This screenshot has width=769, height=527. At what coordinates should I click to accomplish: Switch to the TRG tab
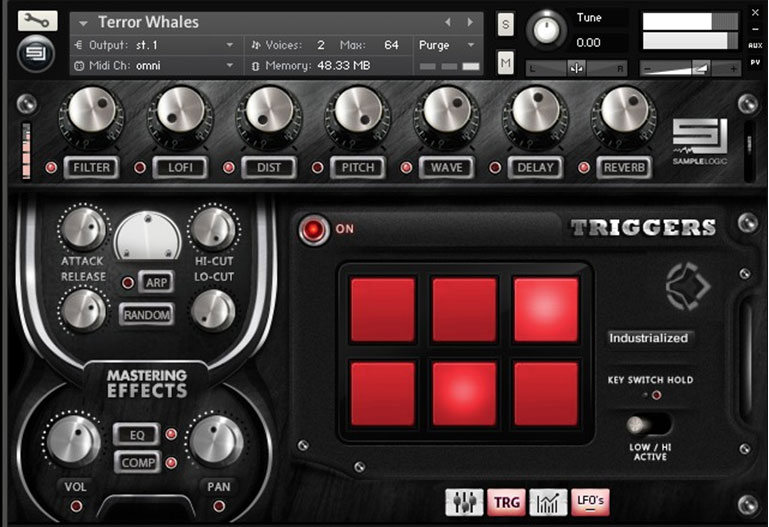(x=507, y=502)
